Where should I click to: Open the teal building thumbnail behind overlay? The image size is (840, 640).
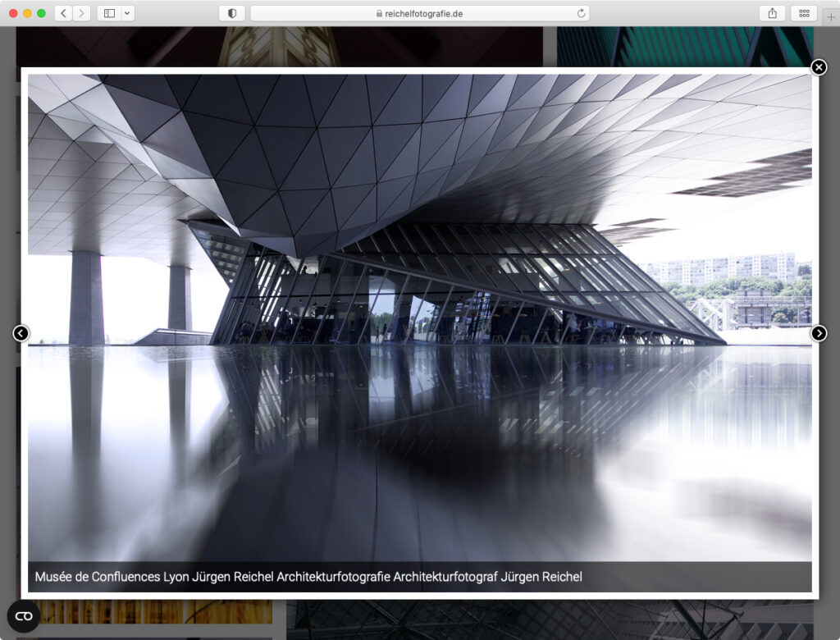(685, 47)
